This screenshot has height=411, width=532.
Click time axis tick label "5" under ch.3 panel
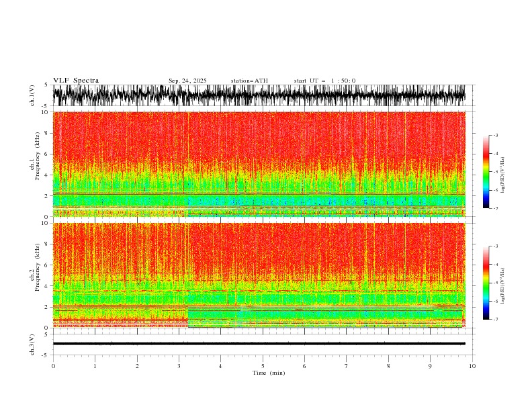[263, 366]
